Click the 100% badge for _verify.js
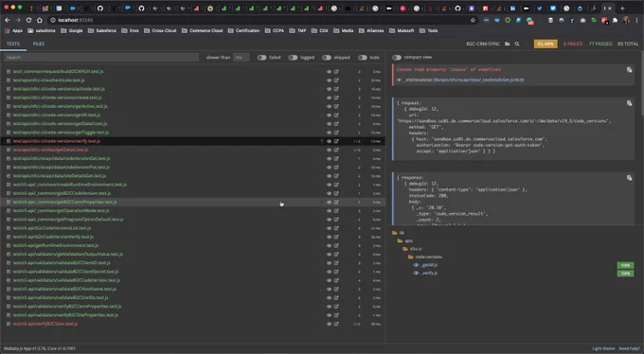The height and width of the screenshot is (354, 644). click(x=625, y=274)
